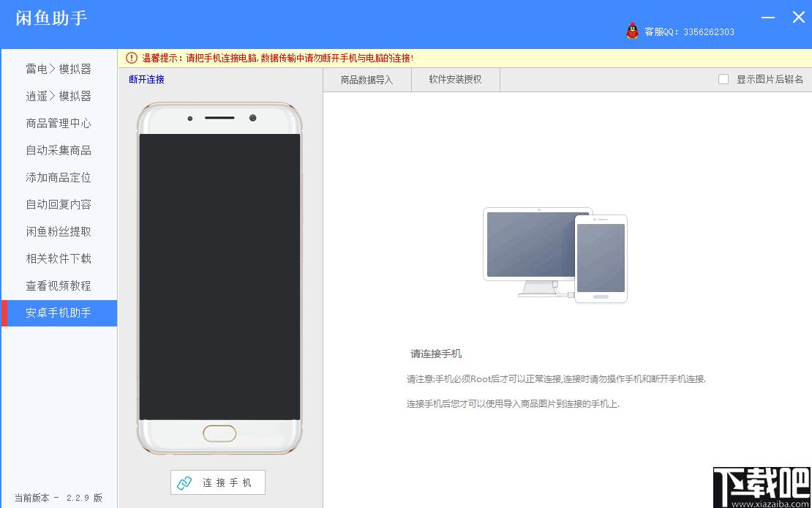Screen dimensions: 812x508
Task: Click the computer and phone connection illustration
Action: click(555, 255)
